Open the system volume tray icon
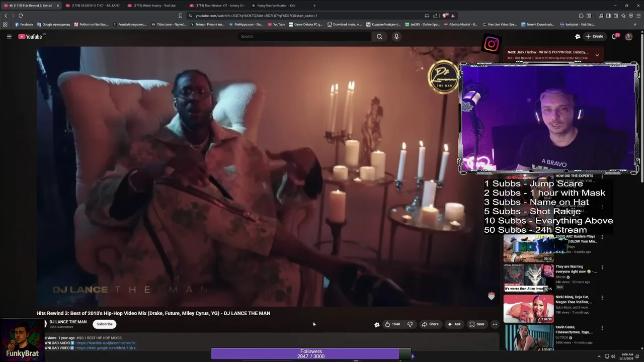Viewport: 644px width, 362px height. [613, 356]
